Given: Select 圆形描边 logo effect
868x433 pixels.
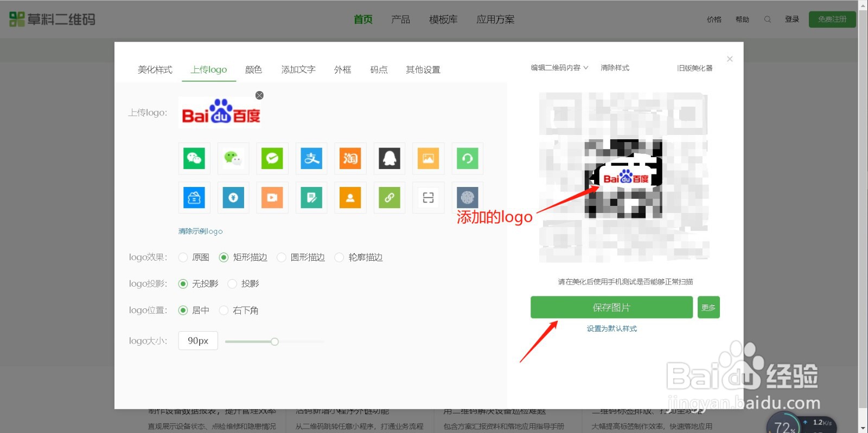Looking at the screenshot, I should pos(281,257).
